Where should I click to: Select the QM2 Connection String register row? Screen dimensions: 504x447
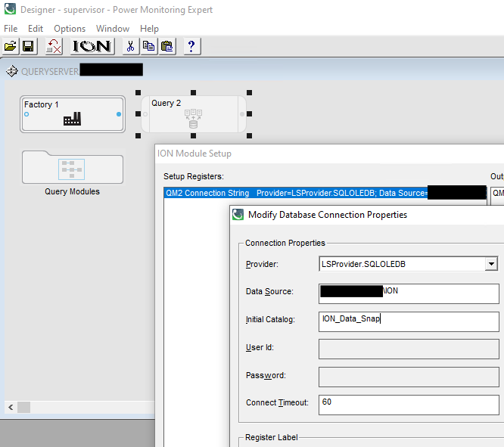(325, 193)
